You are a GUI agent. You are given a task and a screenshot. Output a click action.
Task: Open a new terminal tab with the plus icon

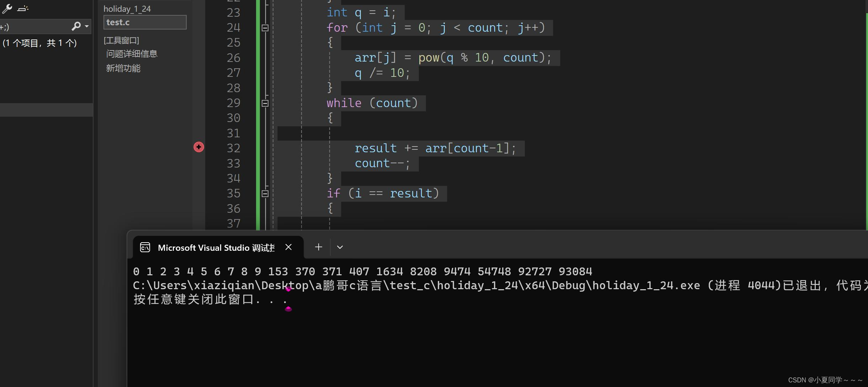[318, 247]
